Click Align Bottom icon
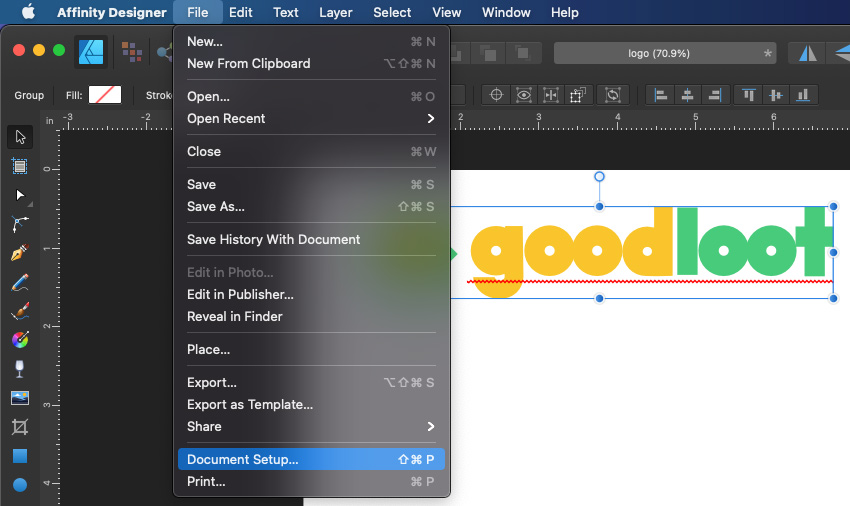The image size is (850, 506). pos(803,95)
